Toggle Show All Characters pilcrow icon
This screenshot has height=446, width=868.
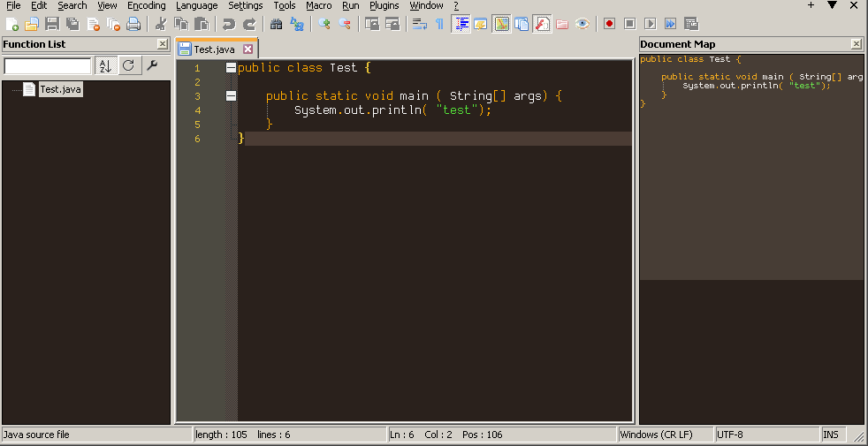point(439,24)
